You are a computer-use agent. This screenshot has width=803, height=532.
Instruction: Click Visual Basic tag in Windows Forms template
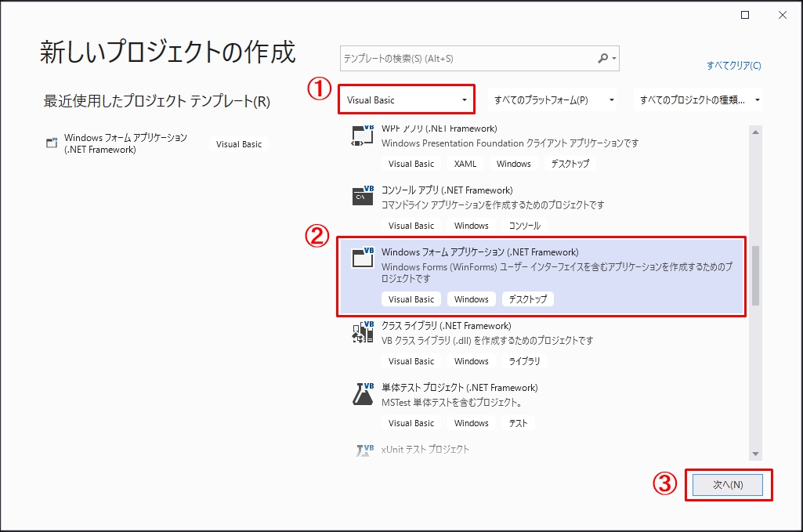click(411, 299)
